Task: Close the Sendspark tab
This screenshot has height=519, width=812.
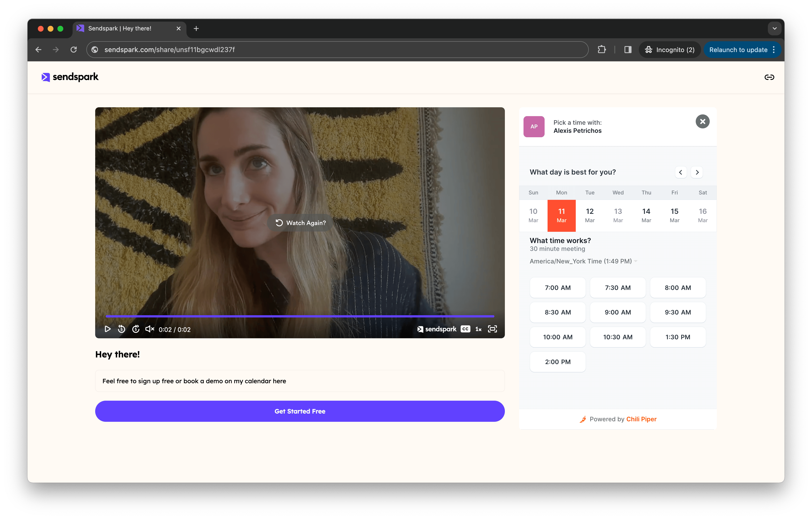Action: pos(179,29)
